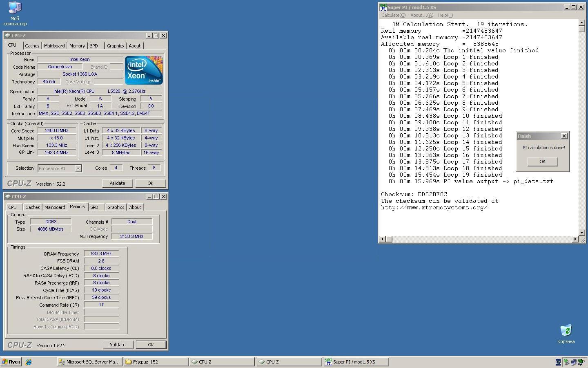This screenshot has height=368, width=588.
Task: Open the About menu in Super PI
Action: pos(422,15)
